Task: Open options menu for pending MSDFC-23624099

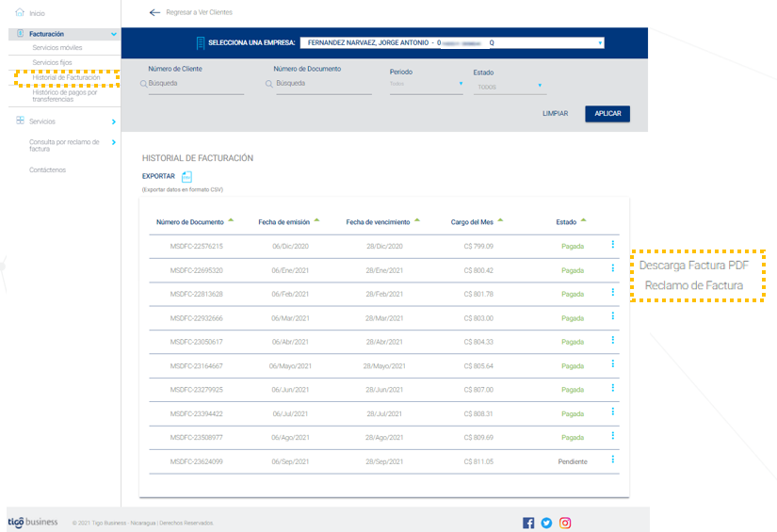Action: (x=613, y=459)
